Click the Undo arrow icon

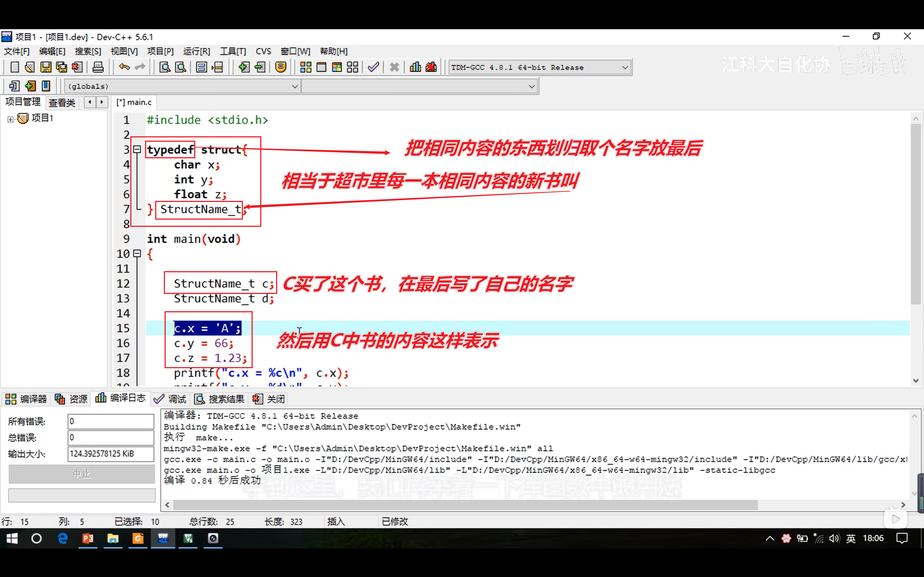pyautogui.click(x=124, y=67)
